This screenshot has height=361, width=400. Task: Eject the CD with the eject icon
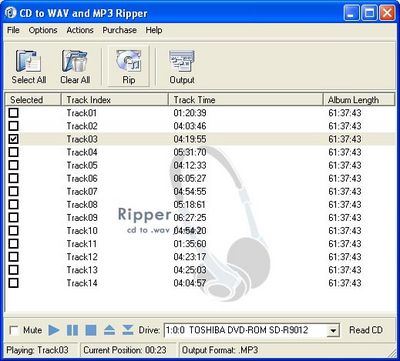coord(109,330)
